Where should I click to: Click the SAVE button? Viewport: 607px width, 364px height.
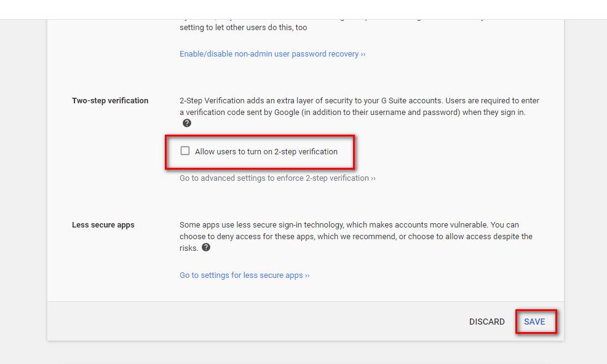click(534, 322)
